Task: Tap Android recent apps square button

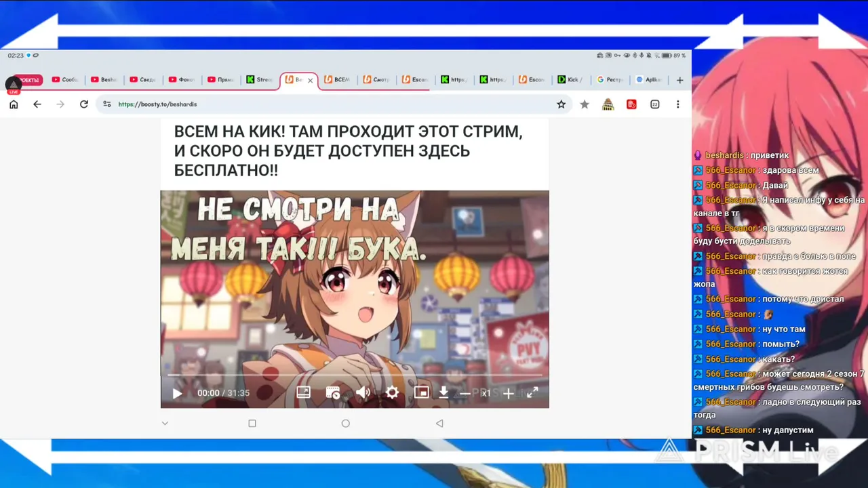Action: pos(252,424)
